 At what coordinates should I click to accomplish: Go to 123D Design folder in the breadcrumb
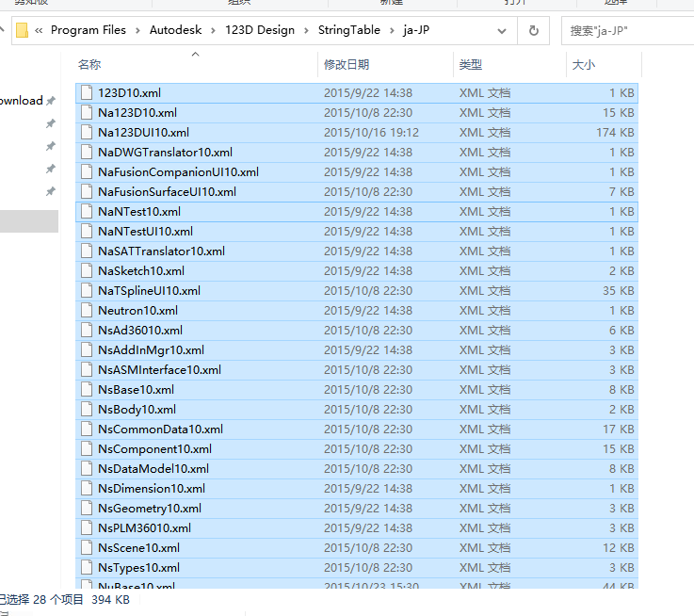pyautogui.click(x=260, y=30)
